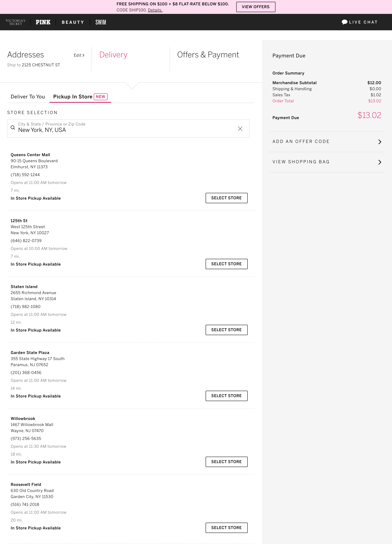Open the BEAUTY navigation item
Screen dimensions: 392x544
click(x=73, y=22)
